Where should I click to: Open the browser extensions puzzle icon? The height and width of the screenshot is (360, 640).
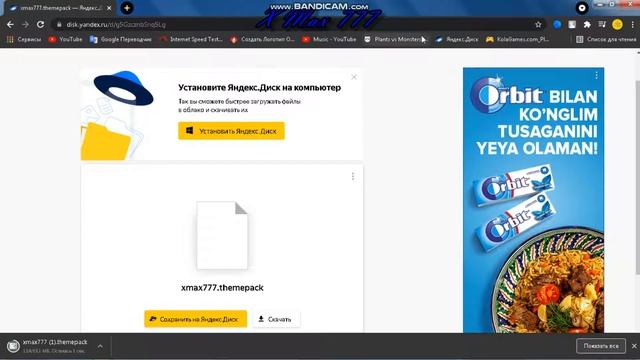pos(587,24)
